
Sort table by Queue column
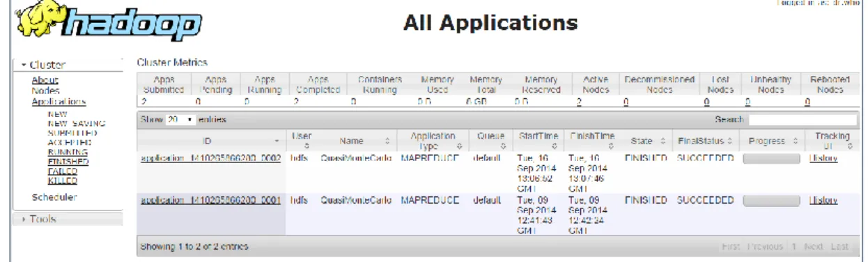coord(491,141)
